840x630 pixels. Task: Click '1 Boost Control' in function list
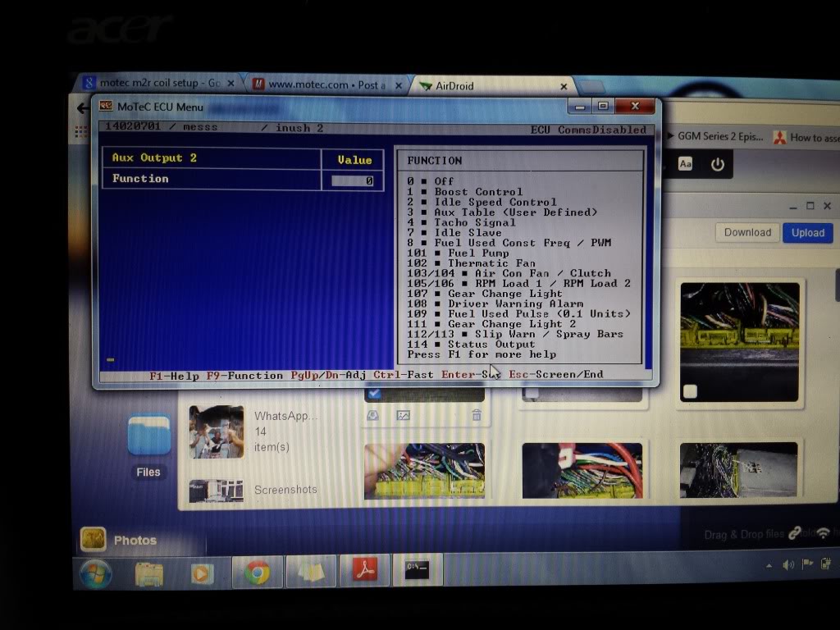pyautogui.click(x=464, y=192)
